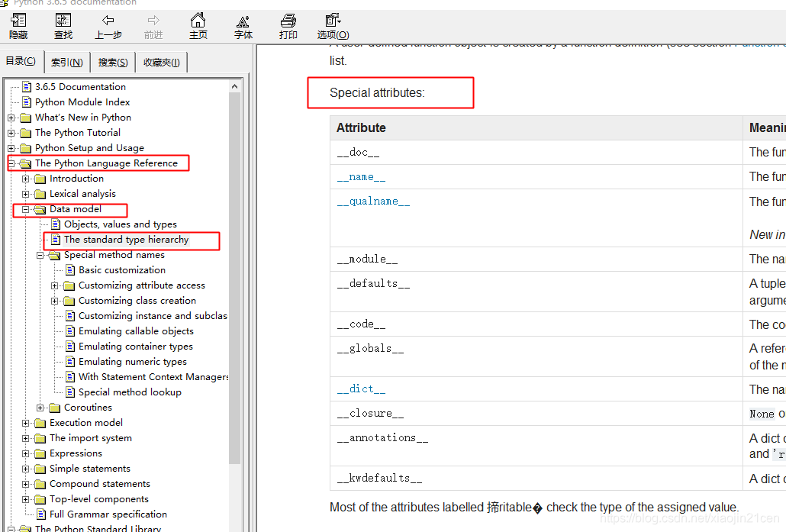
Task: Click the Special method names folder icon
Action: point(55,255)
